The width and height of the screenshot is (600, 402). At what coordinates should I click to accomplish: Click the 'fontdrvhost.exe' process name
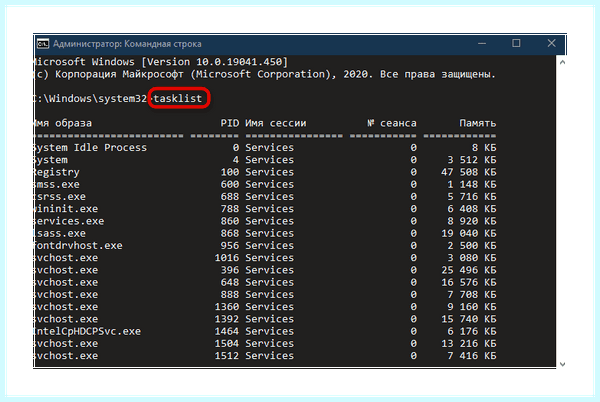tap(78, 246)
